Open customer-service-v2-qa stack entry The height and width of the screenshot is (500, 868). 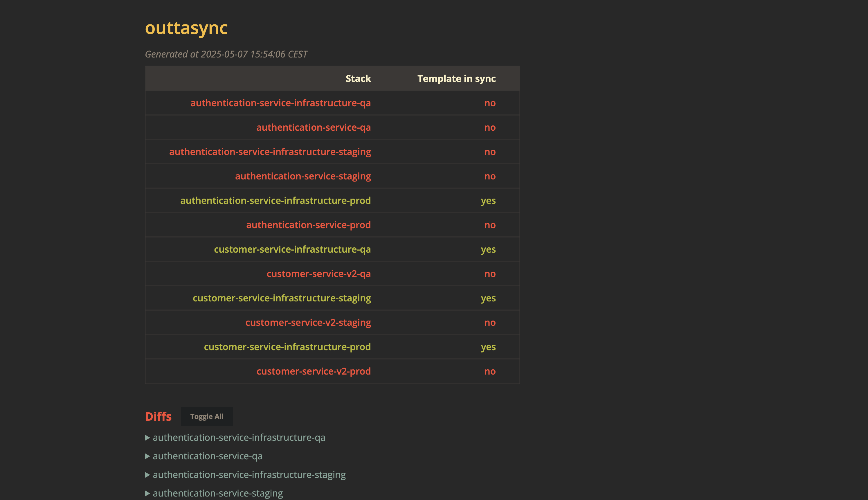(x=319, y=274)
